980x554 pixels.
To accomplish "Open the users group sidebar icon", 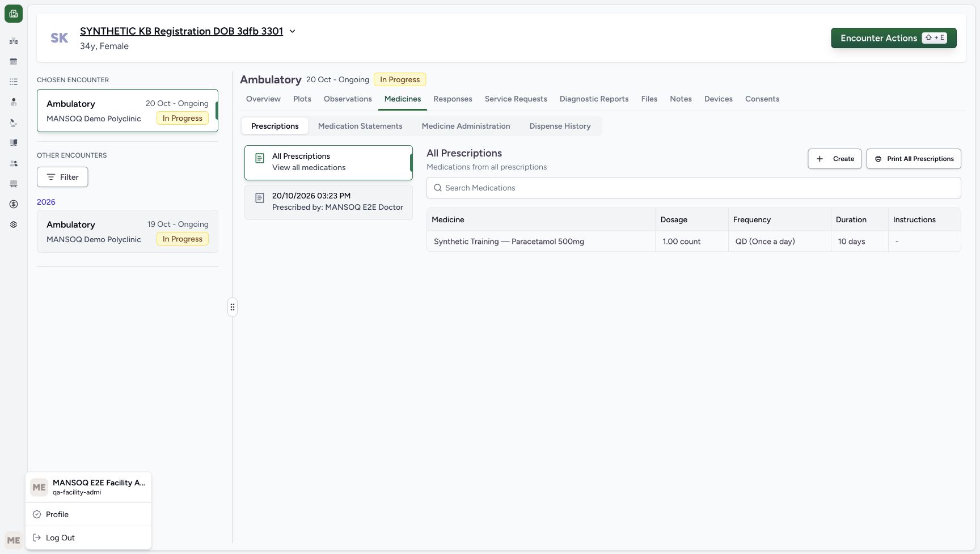I will point(14,163).
